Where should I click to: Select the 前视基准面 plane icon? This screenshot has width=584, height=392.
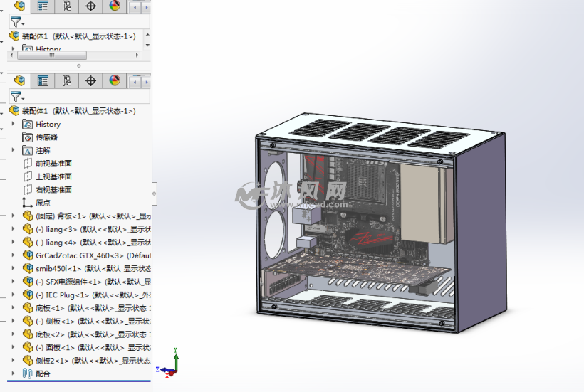28,164
